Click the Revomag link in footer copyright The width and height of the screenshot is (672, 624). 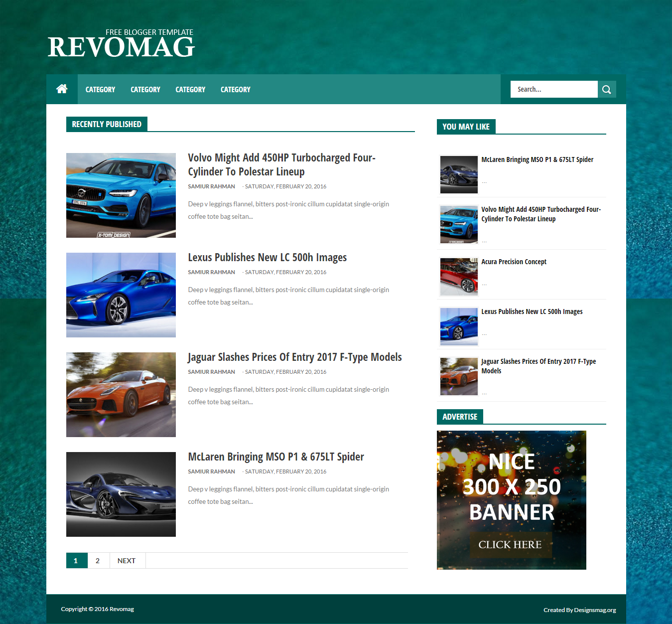pos(122,609)
